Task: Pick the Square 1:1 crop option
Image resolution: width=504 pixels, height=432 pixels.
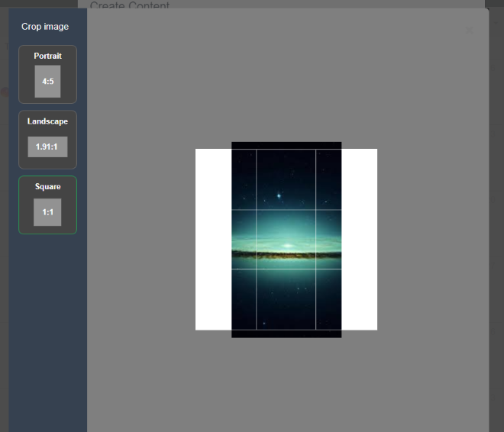Action: (47, 205)
